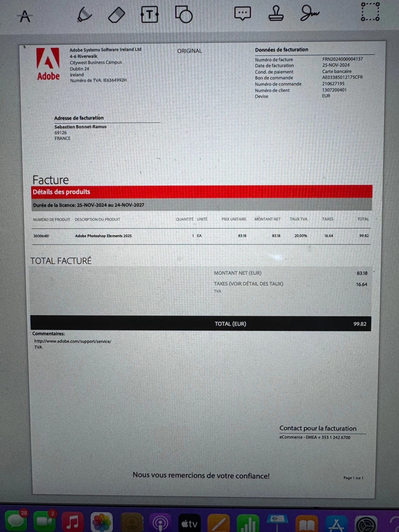The height and width of the screenshot is (532, 399).
Task: Open Contacts from the Dock
Action: (x=132, y=522)
